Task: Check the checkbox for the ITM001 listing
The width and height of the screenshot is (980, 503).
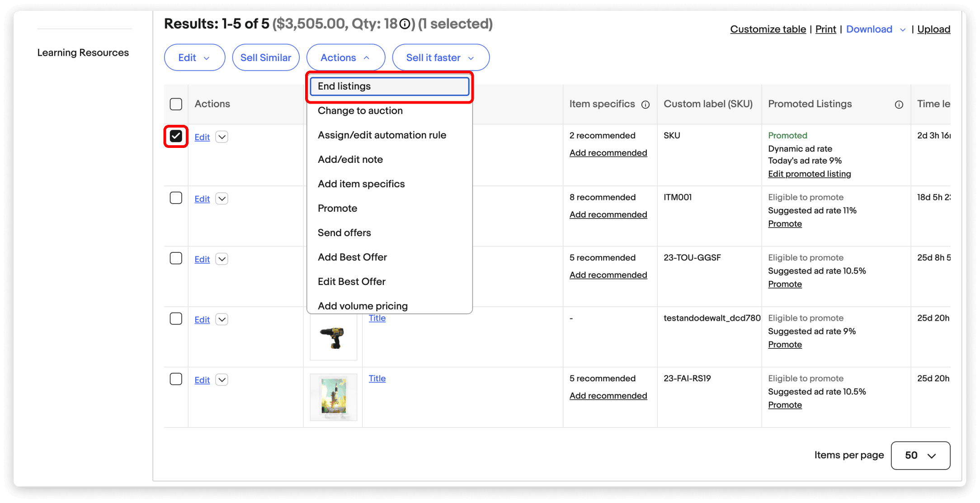Action: click(176, 198)
